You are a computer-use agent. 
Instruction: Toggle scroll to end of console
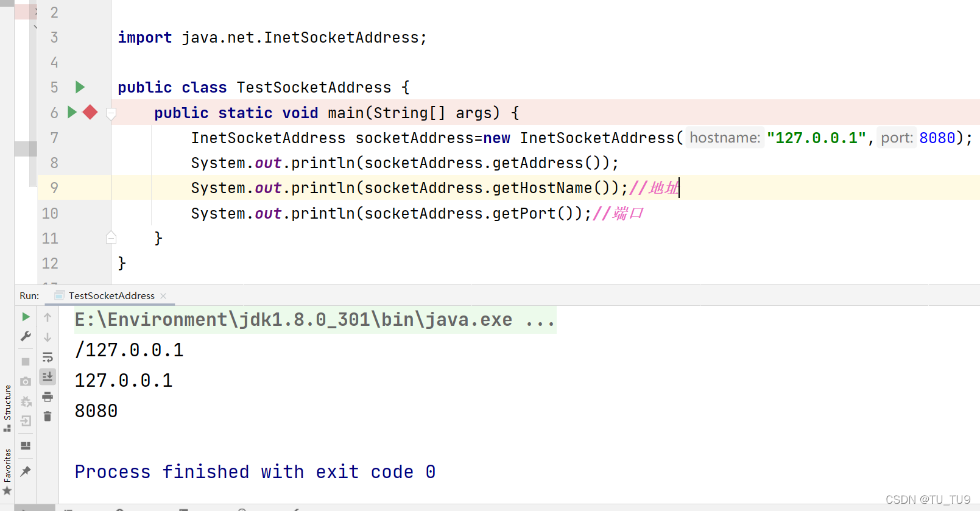[x=48, y=377]
